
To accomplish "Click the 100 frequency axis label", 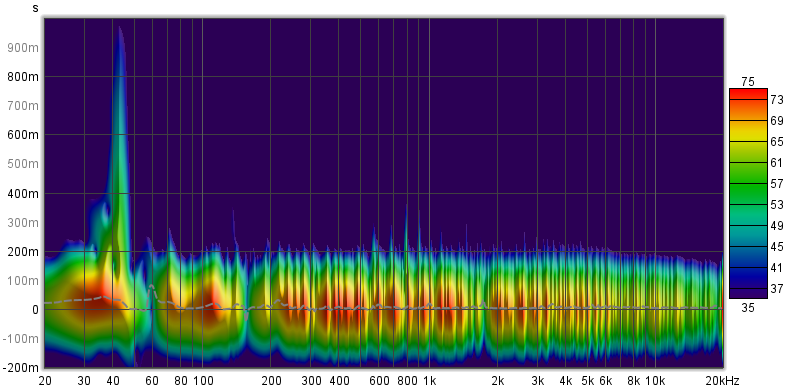I will pyautogui.click(x=203, y=381).
